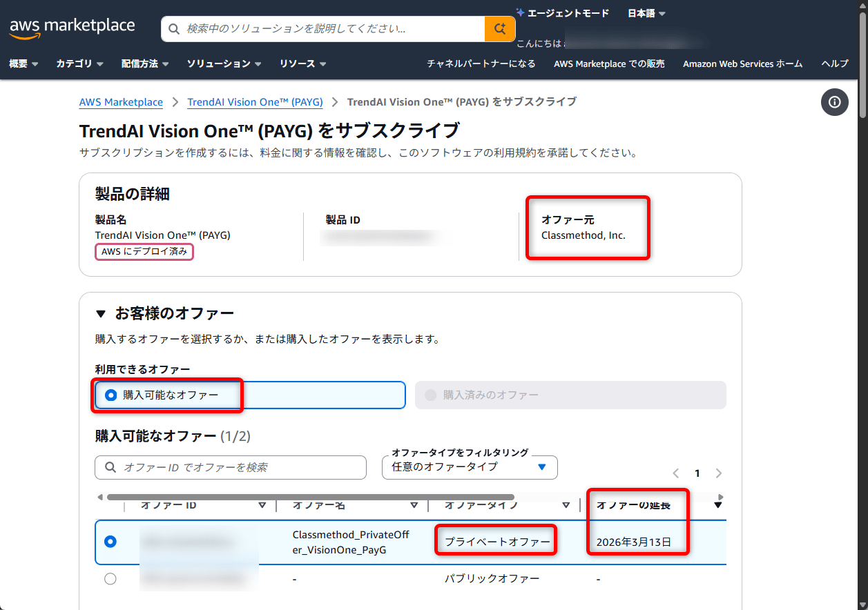Image resolution: width=868 pixels, height=610 pixels.
Task: Select the Classmethod private offer row radio
Action: [x=110, y=542]
